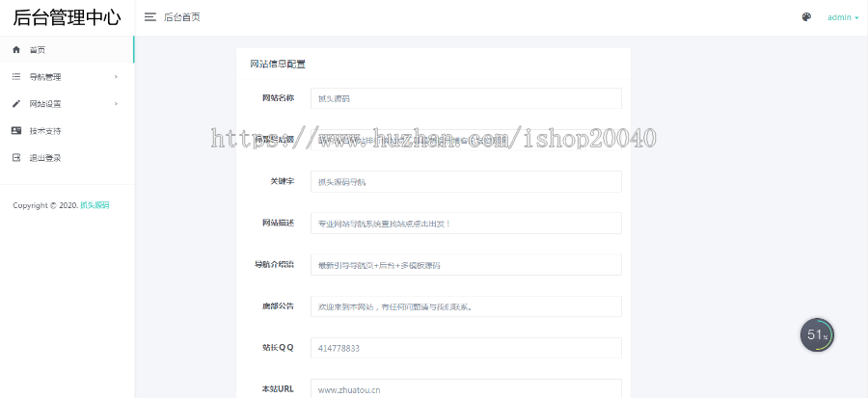
Task: Click the pencil icon beside 网站设置
Action: 16,103
